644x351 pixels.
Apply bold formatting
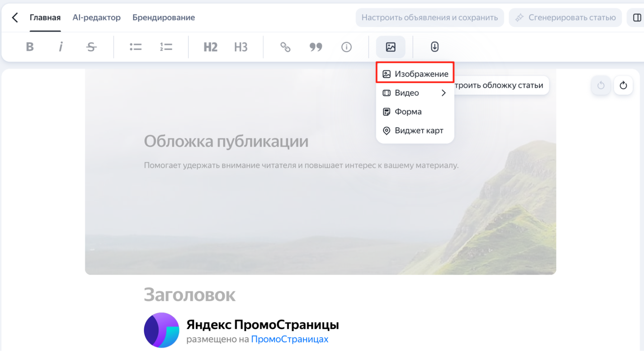pyautogui.click(x=30, y=47)
